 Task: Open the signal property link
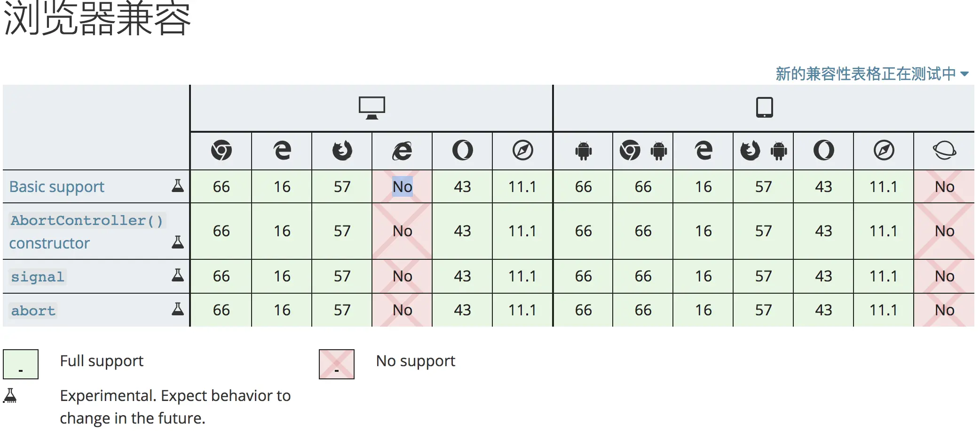[x=38, y=277]
